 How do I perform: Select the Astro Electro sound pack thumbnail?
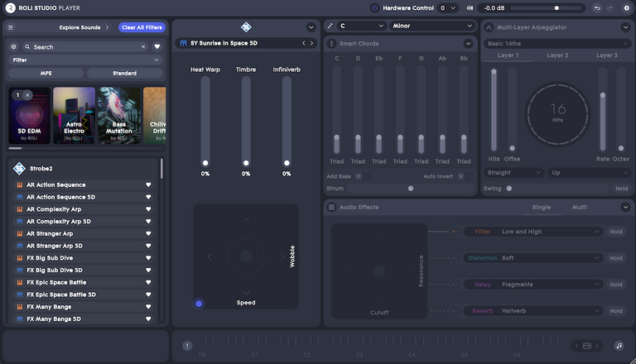coord(74,116)
